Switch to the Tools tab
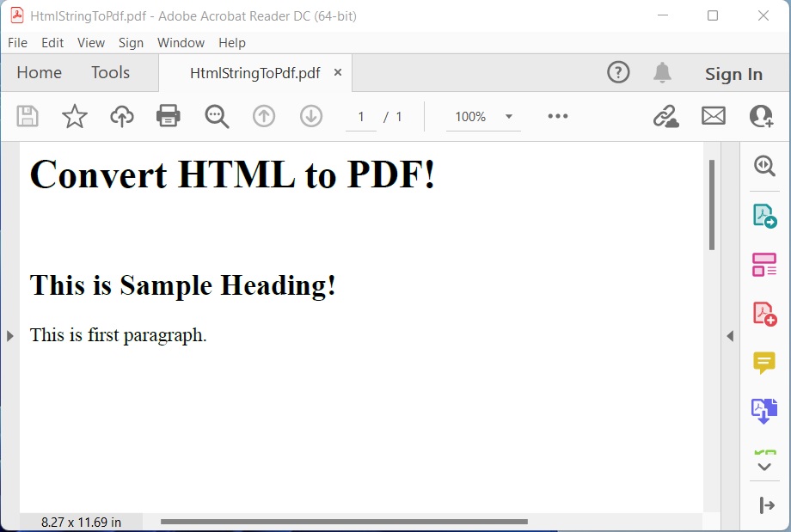This screenshot has width=791, height=532. pos(110,72)
